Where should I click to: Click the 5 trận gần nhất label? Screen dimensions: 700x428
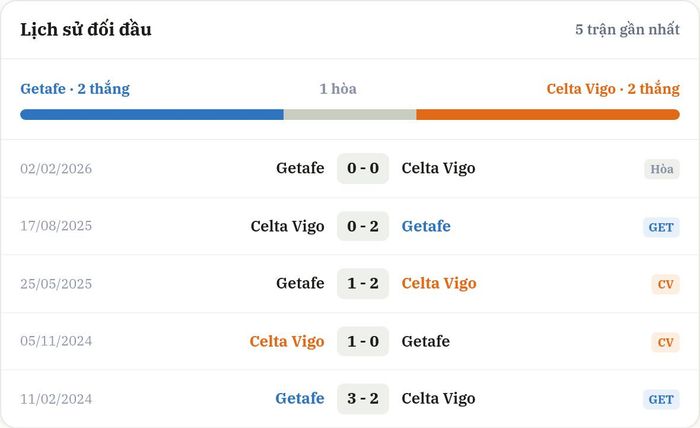pyautogui.click(x=627, y=29)
